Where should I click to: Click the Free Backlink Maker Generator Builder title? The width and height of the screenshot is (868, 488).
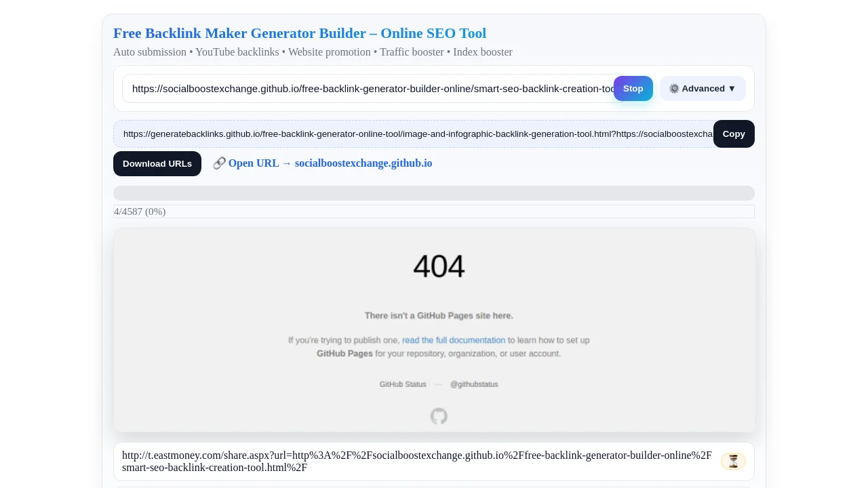(x=300, y=33)
